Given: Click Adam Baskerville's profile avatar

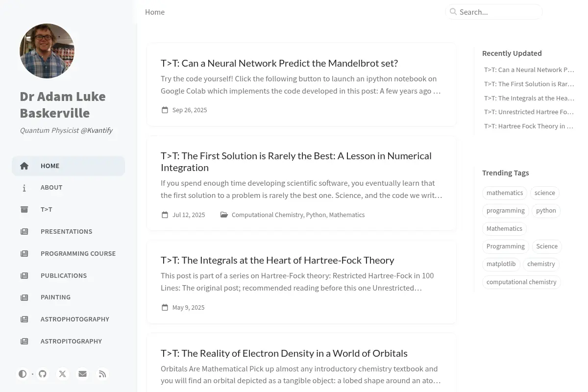Looking at the screenshot, I should [47, 51].
